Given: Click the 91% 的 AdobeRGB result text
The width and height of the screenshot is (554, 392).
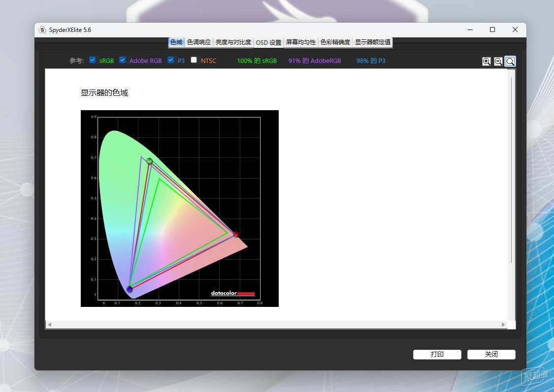Looking at the screenshot, I should [x=315, y=60].
